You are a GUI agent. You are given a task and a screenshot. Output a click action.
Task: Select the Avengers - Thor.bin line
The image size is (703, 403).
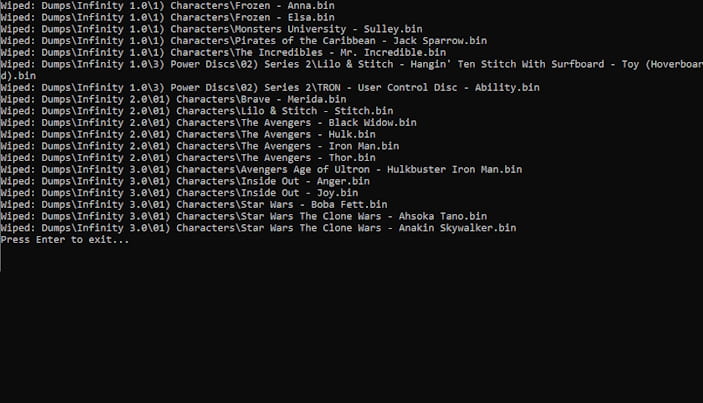(188, 157)
